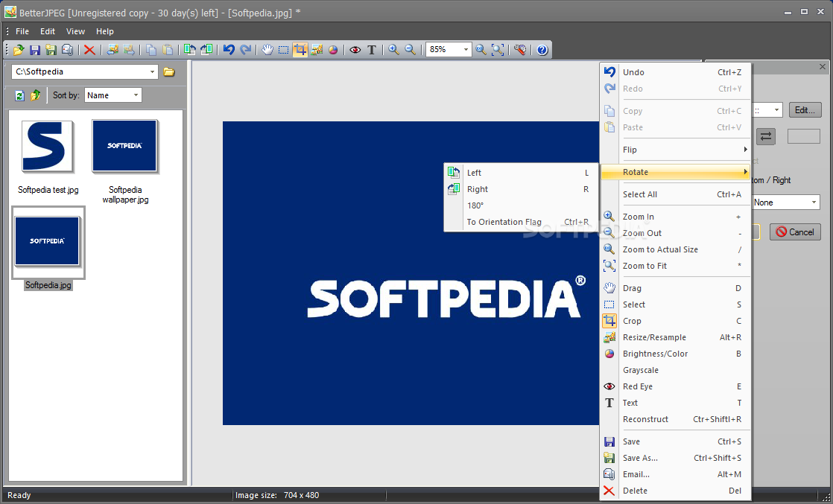Click the Zoom Out magnifier in toolbar
This screenshot has width=833, height=504.
[410, 50]
